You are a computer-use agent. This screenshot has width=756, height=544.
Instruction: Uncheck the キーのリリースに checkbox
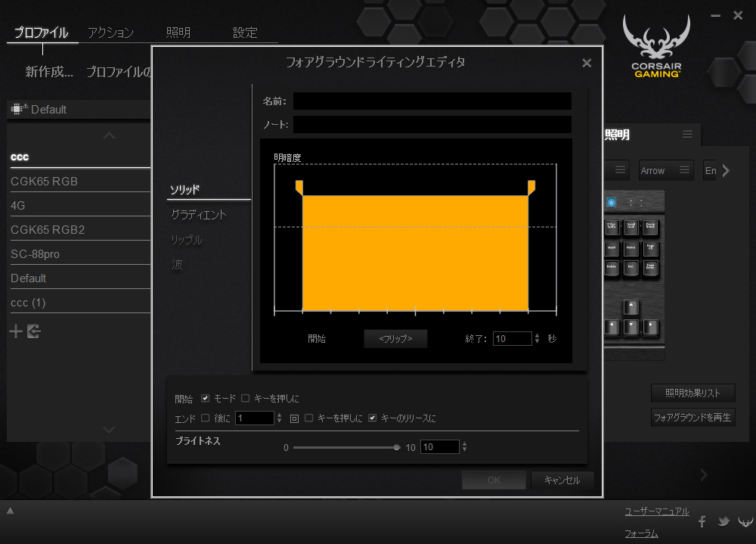point(373,418)
